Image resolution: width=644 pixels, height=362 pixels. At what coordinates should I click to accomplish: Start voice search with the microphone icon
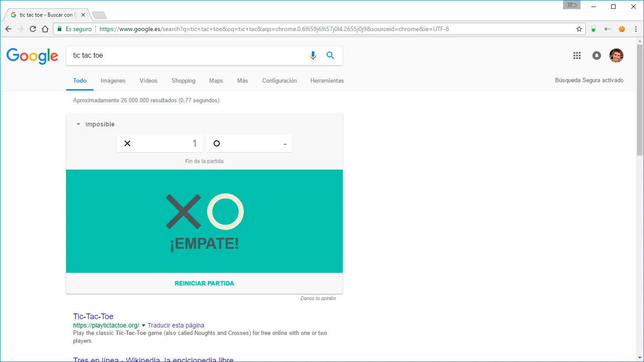(x=313, y=56)
